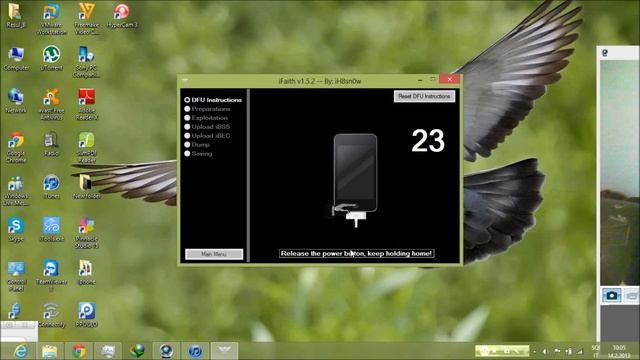The height and width of the screenshot is (360, 640).
Task: Open the New folder desktop icon
Action: pos(87,187)
